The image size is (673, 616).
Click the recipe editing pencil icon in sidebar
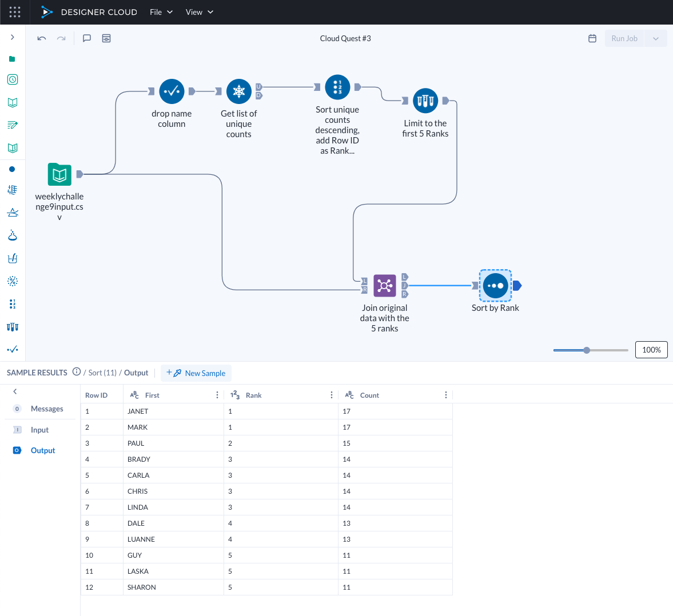pos(13,125)
